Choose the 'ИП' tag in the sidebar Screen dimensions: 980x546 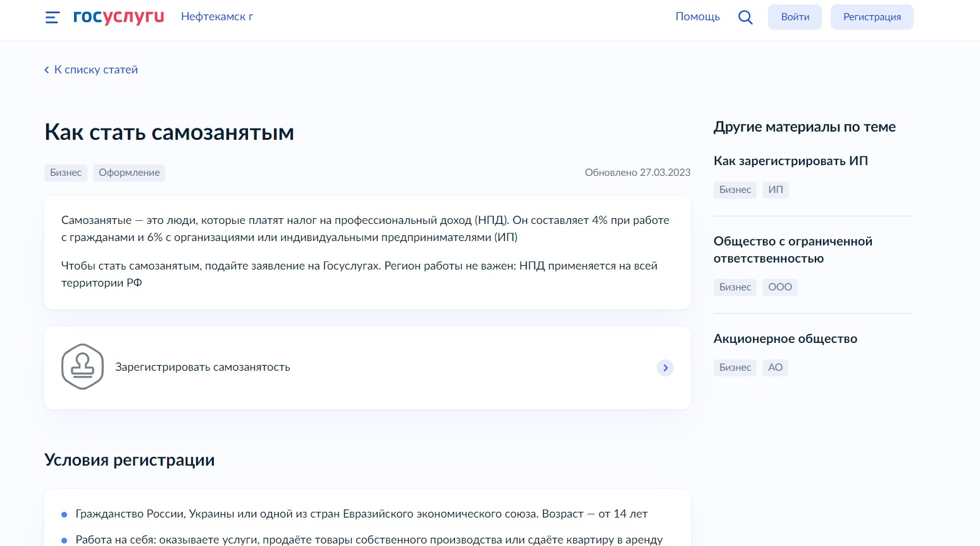tap(775, 189)
